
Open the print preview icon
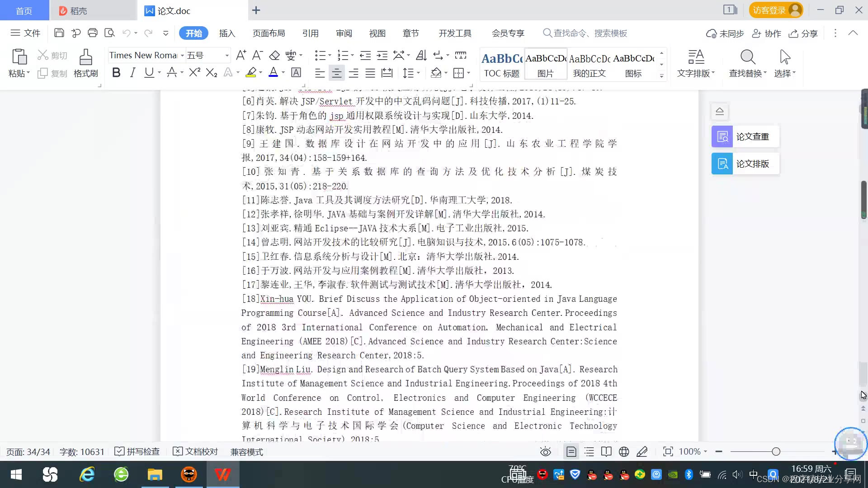(109, 33)
